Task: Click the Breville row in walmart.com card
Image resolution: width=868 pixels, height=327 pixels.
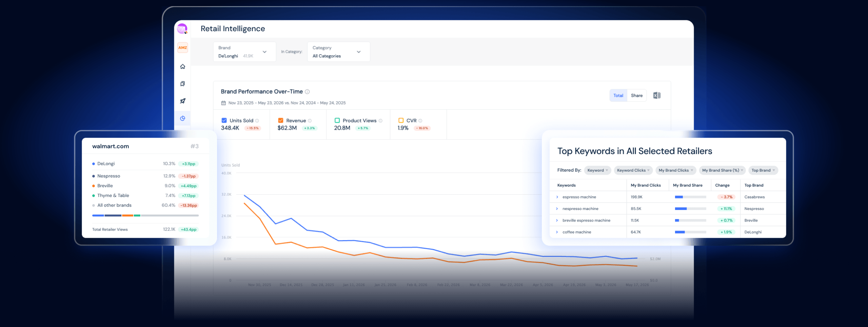Action: click(145, 186)
